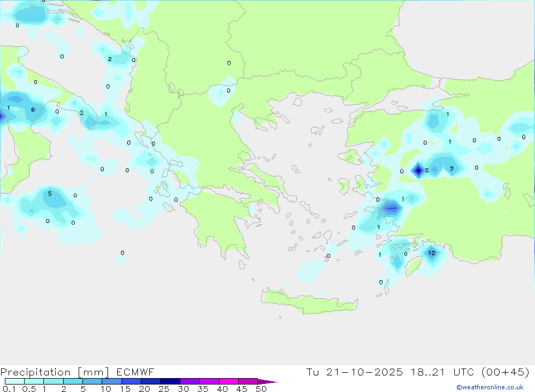Click the 10–15 mm blue legend swatch

tap(112, 381)
